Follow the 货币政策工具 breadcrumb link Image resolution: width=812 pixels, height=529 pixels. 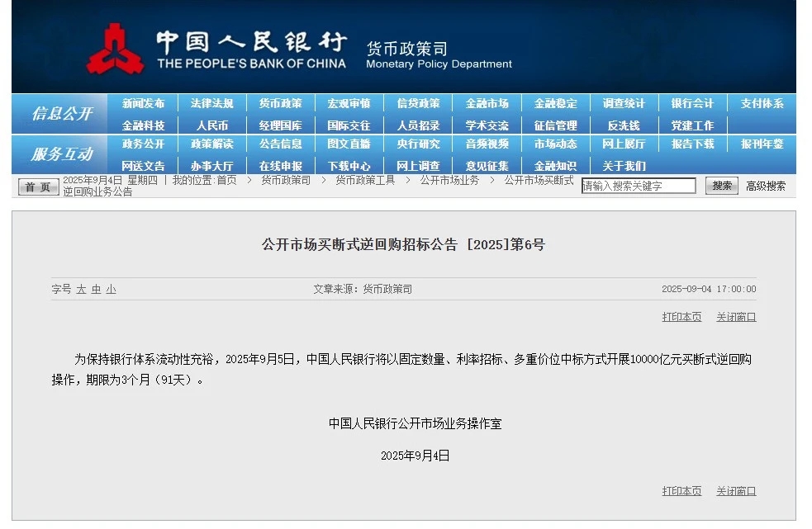coord(365,180)
